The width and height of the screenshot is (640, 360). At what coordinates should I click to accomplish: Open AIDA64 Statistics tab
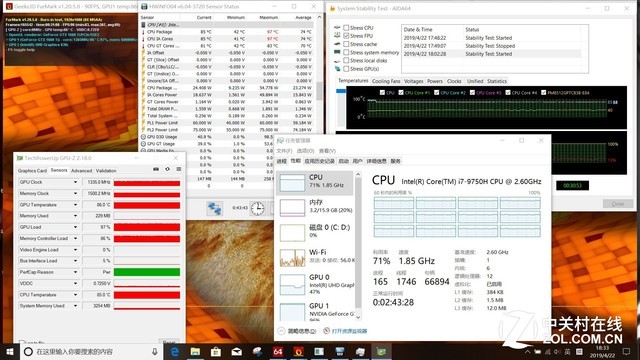(497, 81)
